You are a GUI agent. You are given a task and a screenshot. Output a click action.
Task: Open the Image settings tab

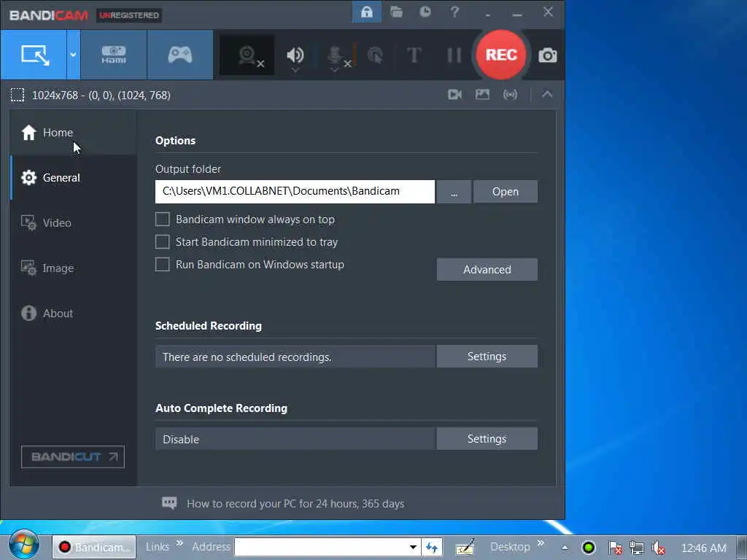pos(74,268)
